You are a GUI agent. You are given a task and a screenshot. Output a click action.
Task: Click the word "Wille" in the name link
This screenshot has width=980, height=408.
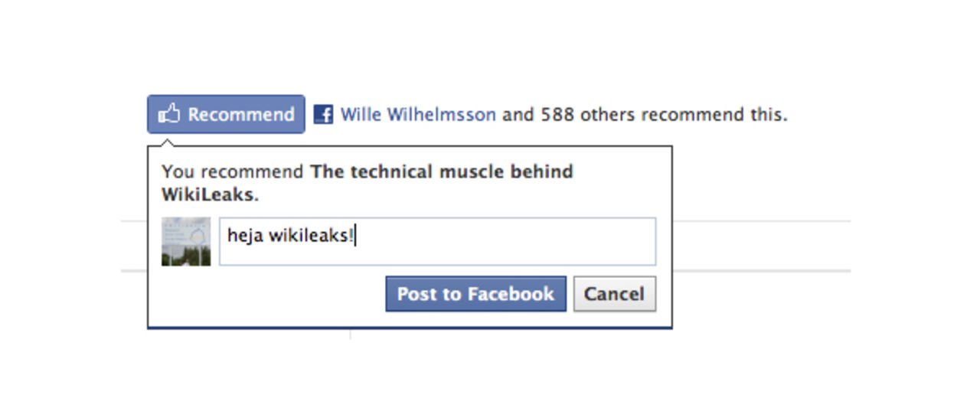(361, 115)
